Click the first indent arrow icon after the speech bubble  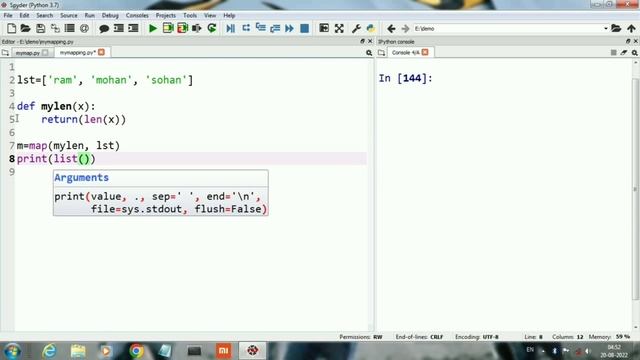(119, 28)
